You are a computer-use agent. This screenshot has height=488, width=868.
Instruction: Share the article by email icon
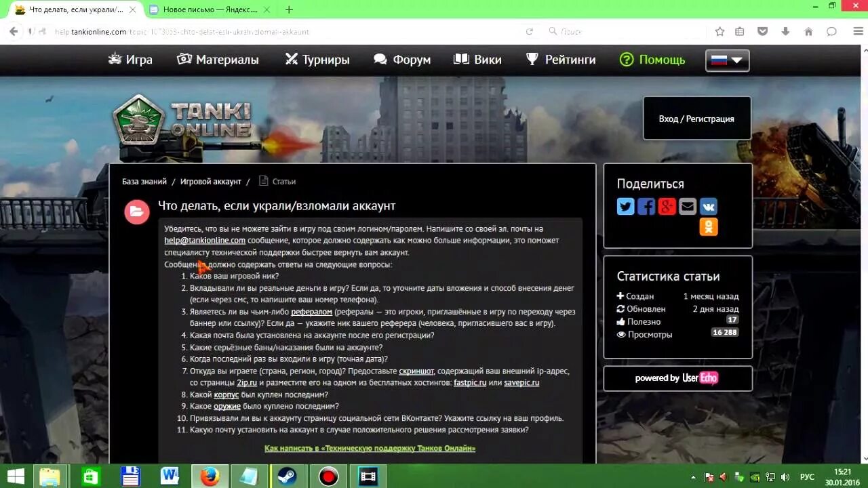coord(688,207)
